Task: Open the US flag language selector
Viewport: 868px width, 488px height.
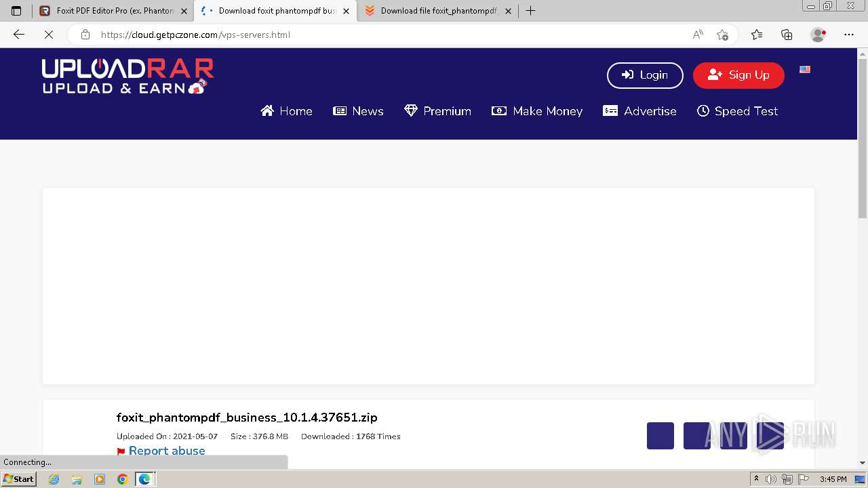Action: pos(805,69)
